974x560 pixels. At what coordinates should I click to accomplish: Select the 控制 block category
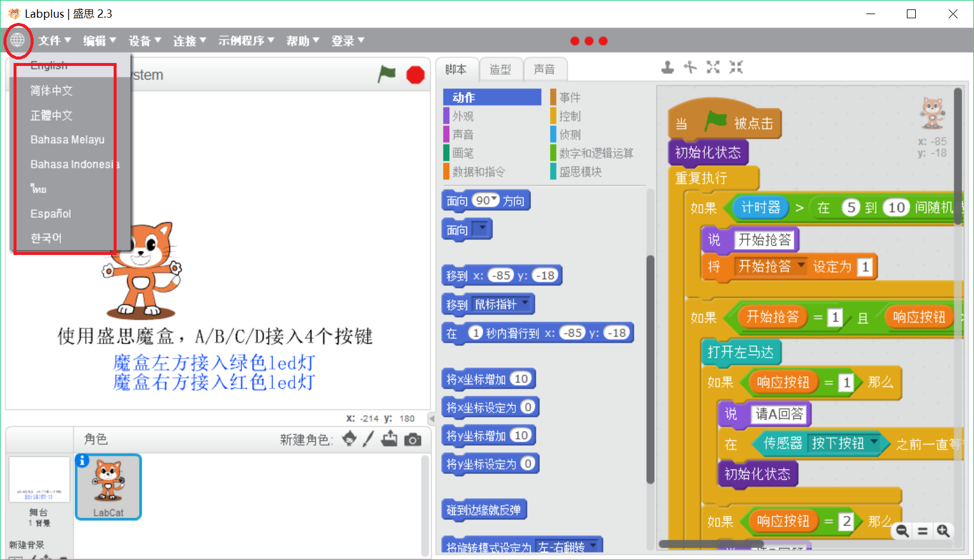point(570,116)
